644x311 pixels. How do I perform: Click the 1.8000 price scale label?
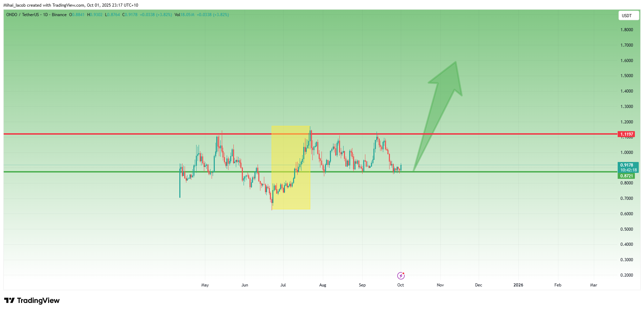pos(626,30)
